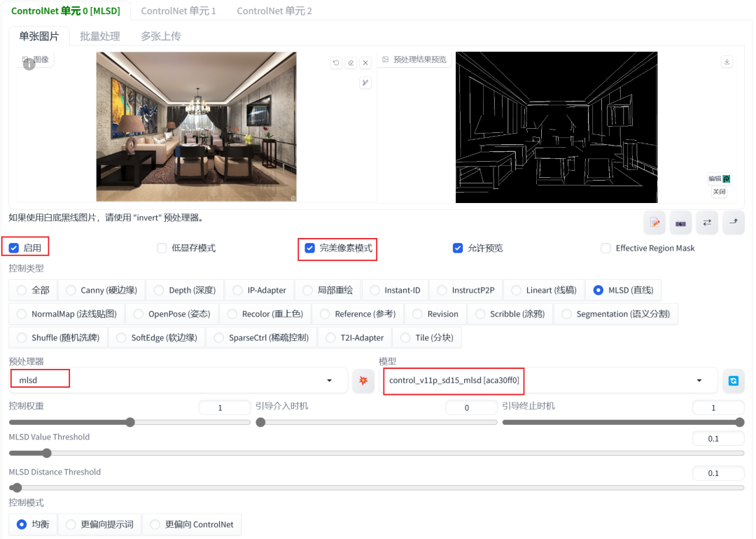Download the preprocessor preview result

(727, 62)
